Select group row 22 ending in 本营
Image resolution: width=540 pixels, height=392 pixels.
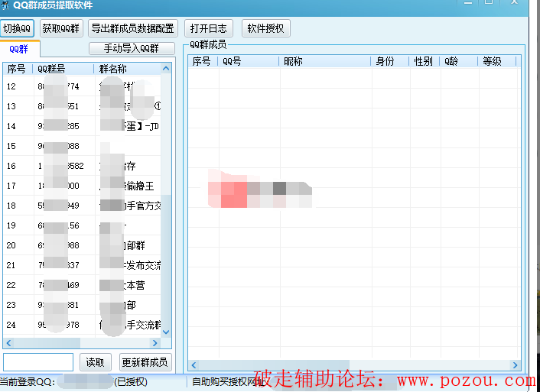[83, 285]
